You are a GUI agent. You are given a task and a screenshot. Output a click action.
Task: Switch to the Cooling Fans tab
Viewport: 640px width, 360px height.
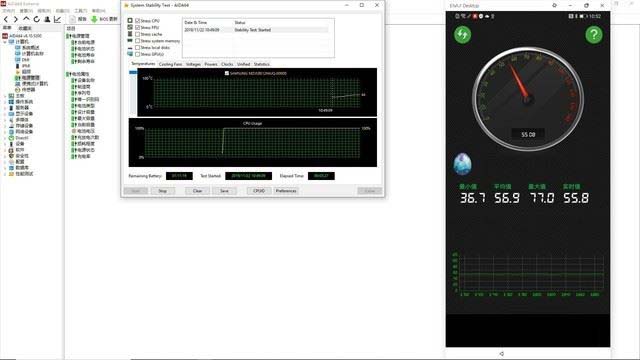170,64
